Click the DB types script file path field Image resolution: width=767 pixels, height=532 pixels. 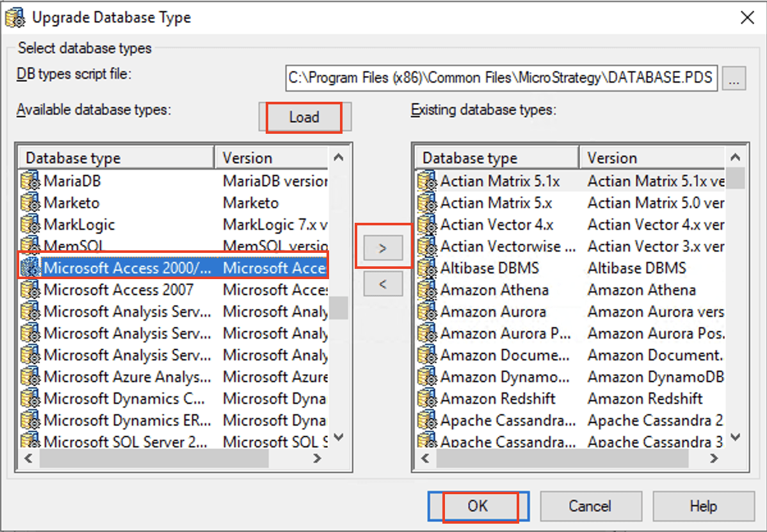(501, 78)
